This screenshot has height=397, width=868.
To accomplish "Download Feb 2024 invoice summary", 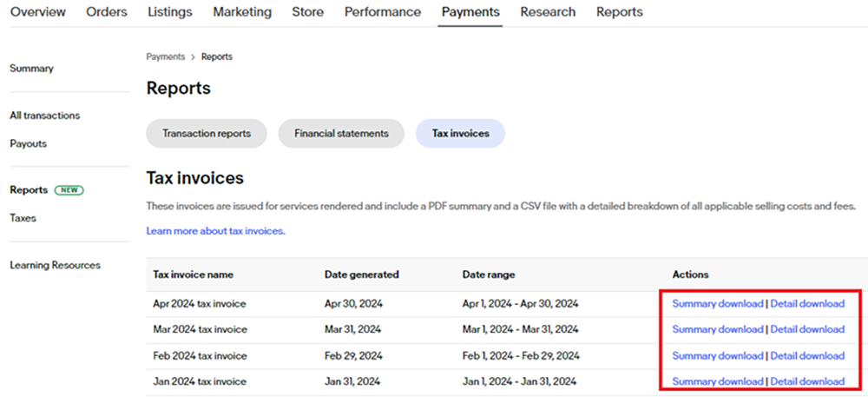I will 718,355.
